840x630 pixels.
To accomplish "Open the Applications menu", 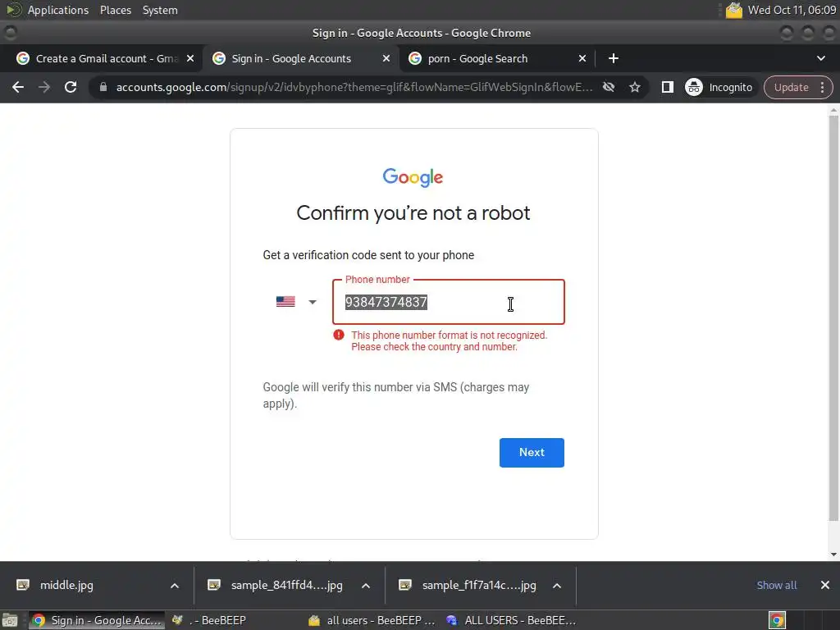I will (58, 10).
